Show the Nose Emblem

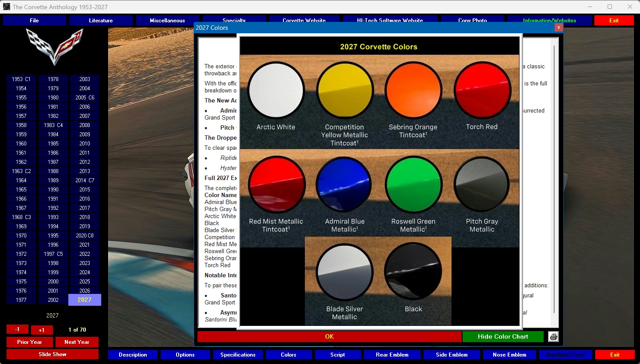509,355
